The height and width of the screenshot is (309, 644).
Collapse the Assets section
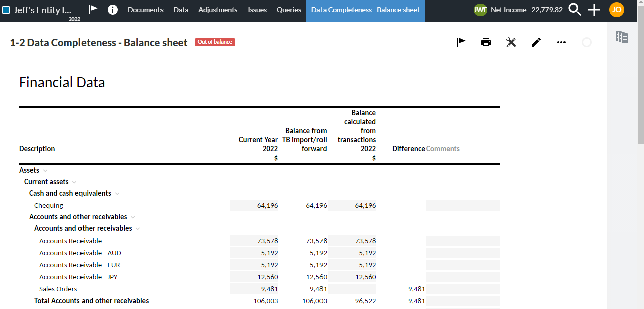[x=45, y=170]
